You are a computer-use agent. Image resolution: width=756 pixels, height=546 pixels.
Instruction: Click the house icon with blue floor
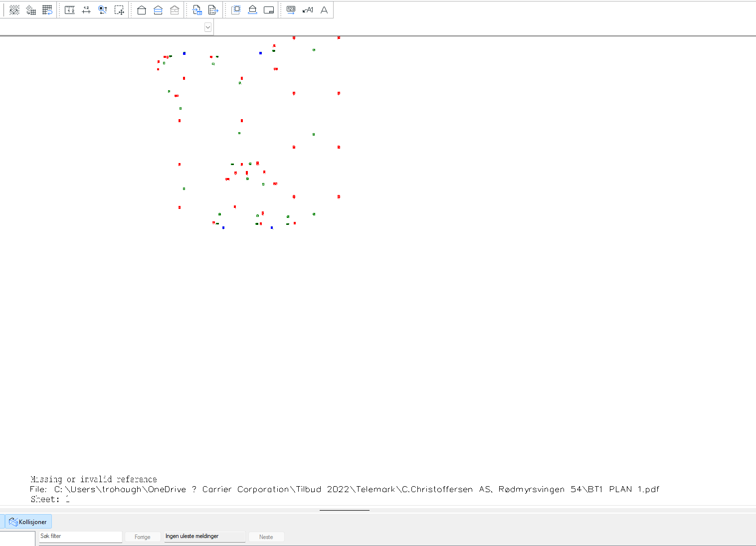(158, 10)
